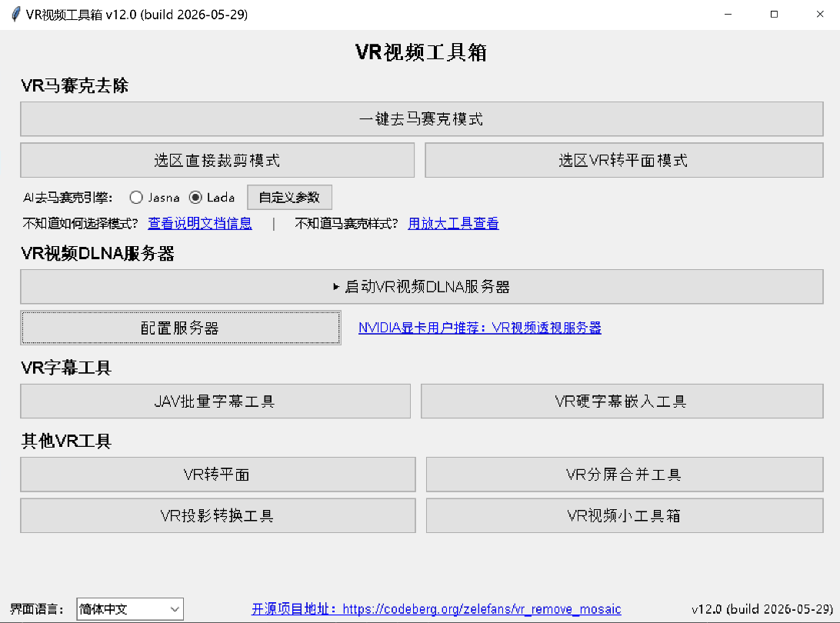Image resolution: width=840 pixels, height=623 pixels.
Task: Open the VR视频小工具箱
Action: [x=625, y=516]
